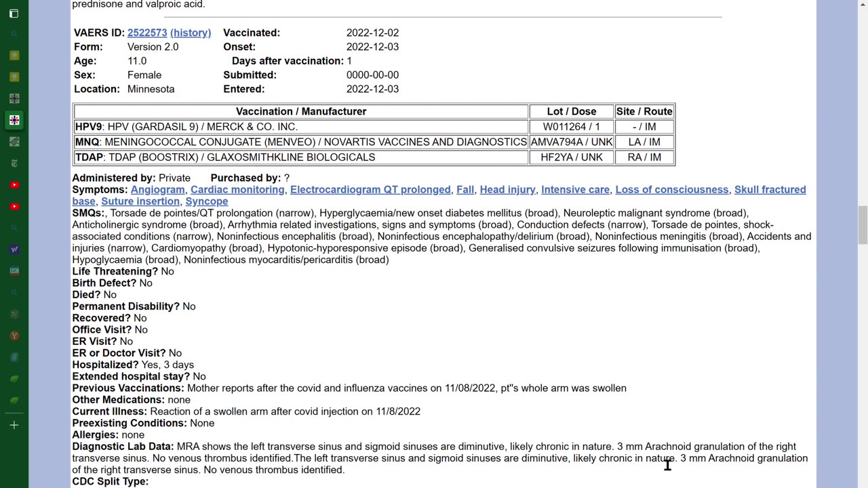Open the (history) link for this report

pos(191,33)
